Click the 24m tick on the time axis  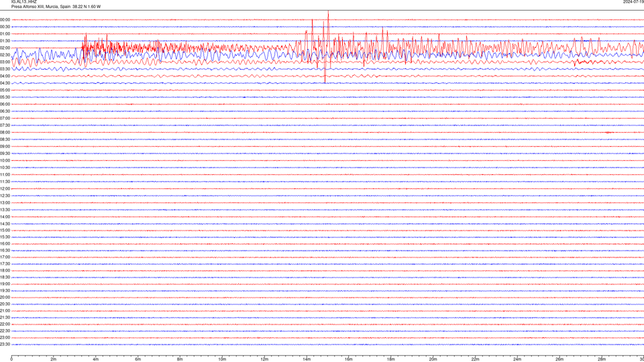coord(517,359)
